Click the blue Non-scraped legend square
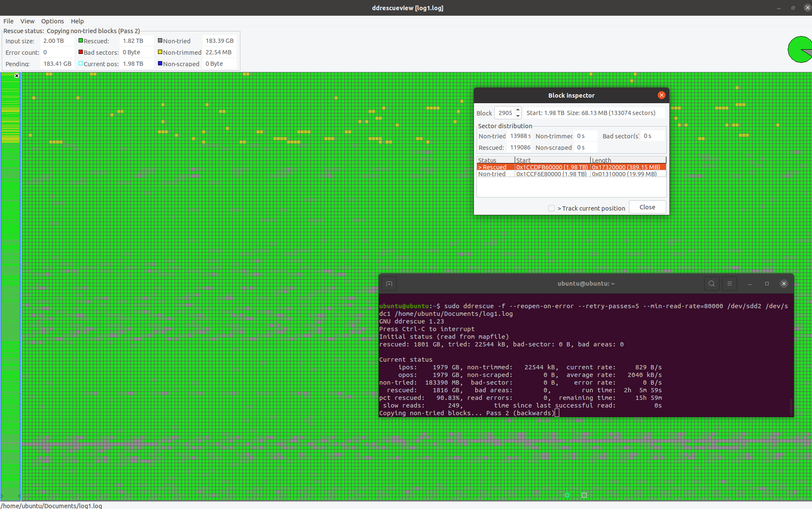812x509 pixels. pyautogui.click(x=160, y=63)
